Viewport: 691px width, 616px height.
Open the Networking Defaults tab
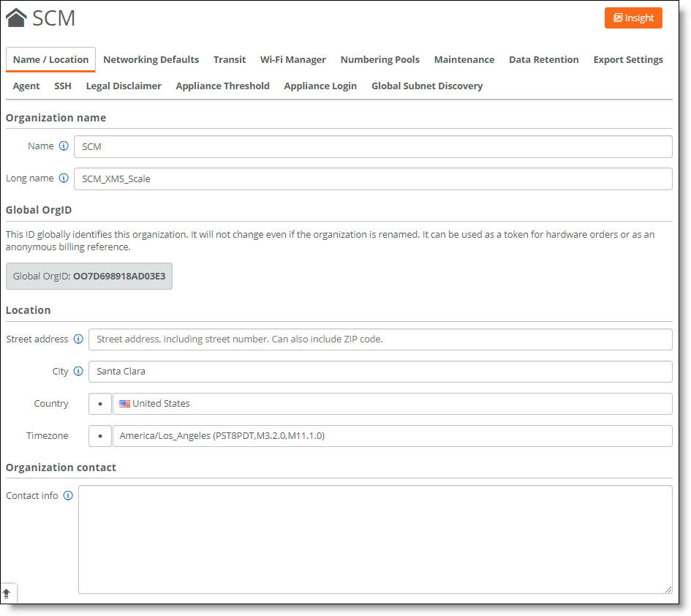tap(151, 59)
